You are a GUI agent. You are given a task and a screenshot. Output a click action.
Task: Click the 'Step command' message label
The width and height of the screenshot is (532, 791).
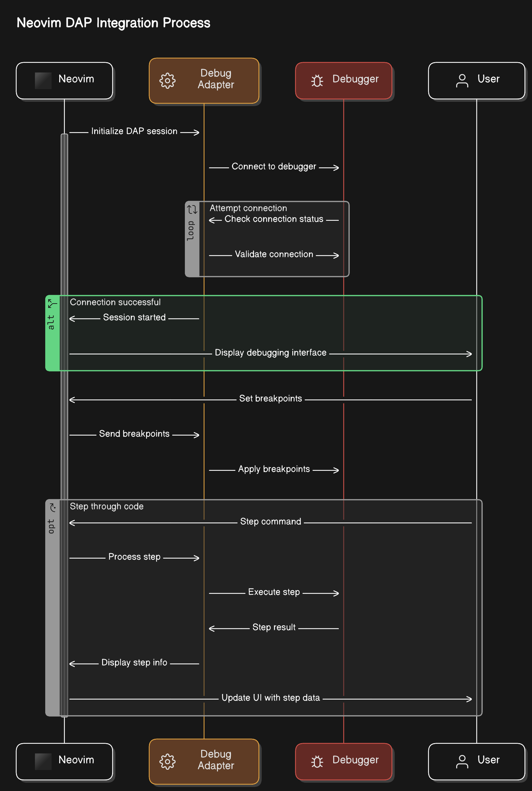coord(270,522)
